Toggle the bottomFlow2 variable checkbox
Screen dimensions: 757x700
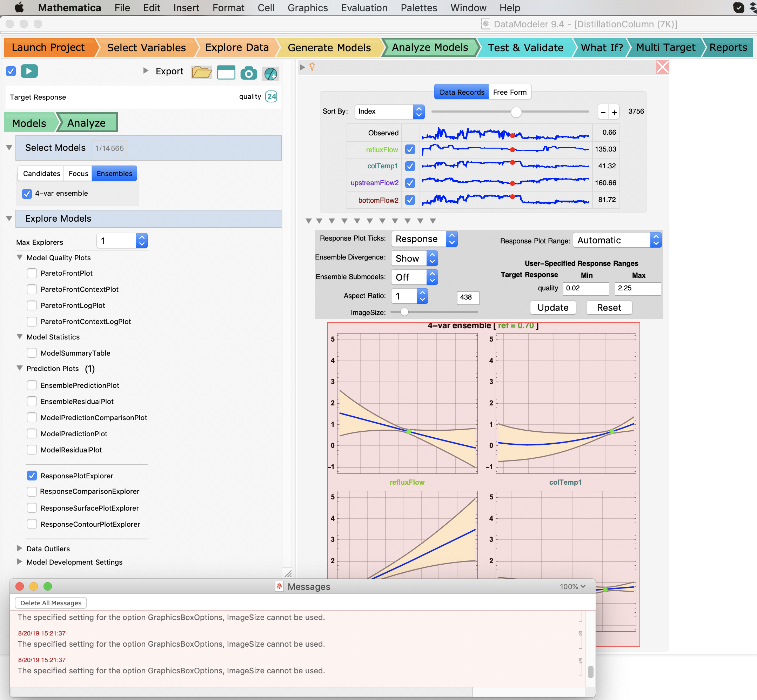(410, 200)
